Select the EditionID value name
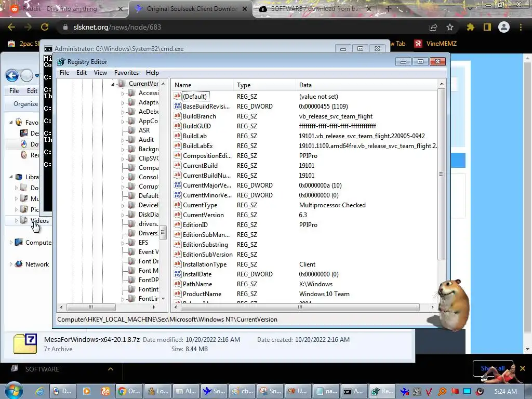532x399 pixels. click(x=195, y=224)
